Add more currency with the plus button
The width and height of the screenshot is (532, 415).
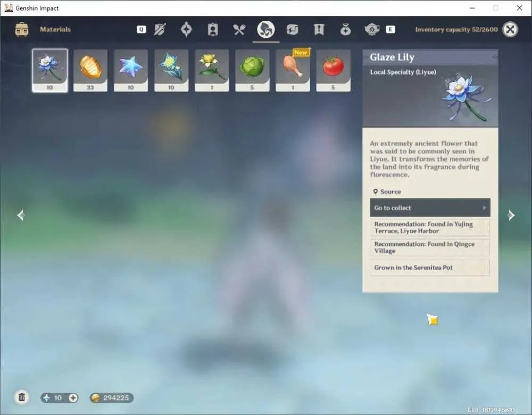(x=73, y=397)
